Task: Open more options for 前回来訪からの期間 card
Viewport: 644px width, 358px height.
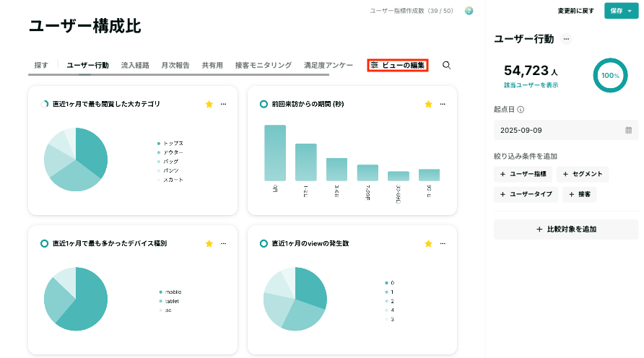Action: 443,104
